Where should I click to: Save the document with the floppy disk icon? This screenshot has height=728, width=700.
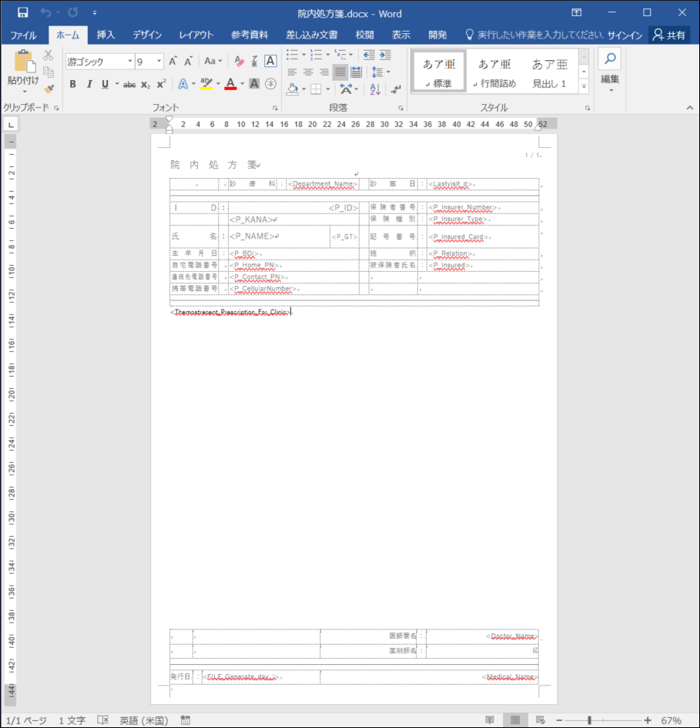[22, 12]
